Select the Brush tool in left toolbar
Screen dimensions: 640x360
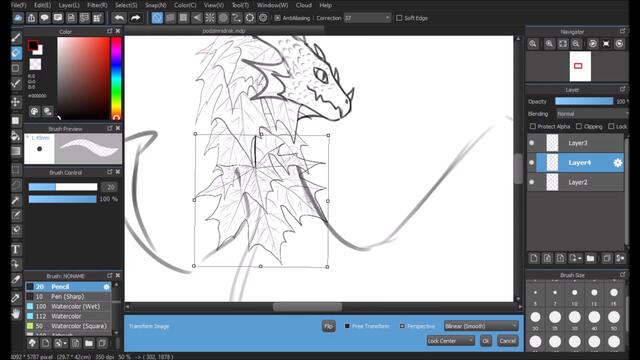point(16,38)
